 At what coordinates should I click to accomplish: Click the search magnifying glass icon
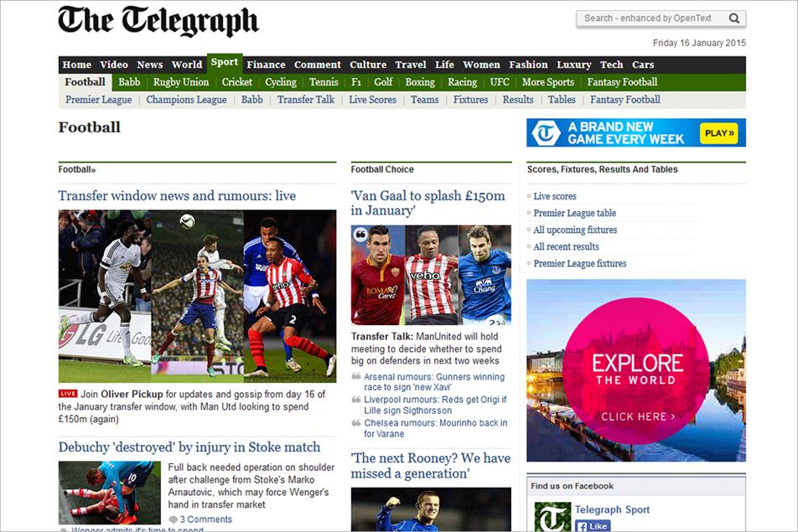pyautogui.click(x=733, y=17)
